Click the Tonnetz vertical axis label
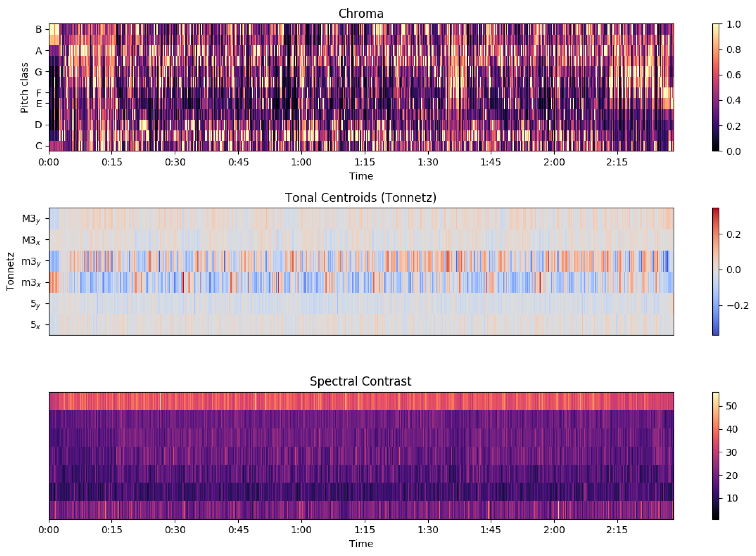 click(10, 271)
